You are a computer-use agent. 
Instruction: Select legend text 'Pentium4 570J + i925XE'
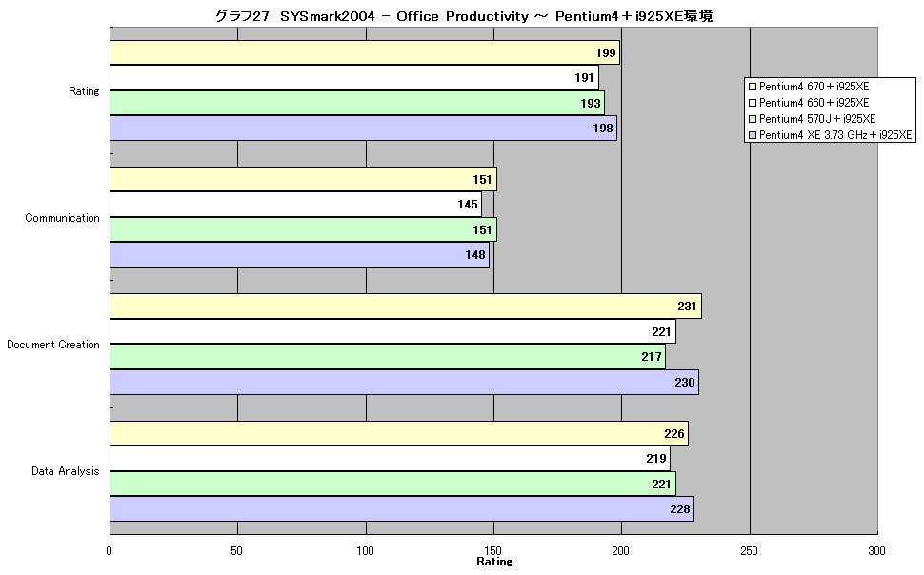coord(817,119)
